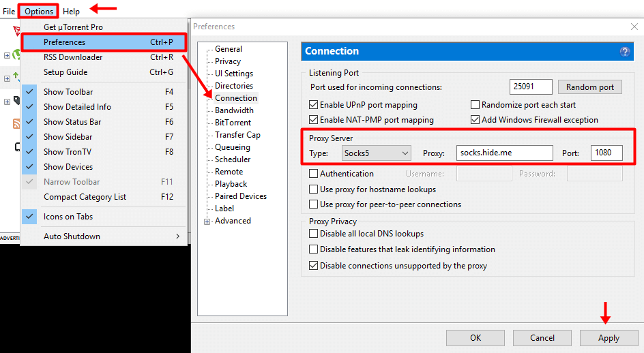Enable Disable all local DNS lookups
The width and height of the screenshot is (644, 353).
pos(313,234)
